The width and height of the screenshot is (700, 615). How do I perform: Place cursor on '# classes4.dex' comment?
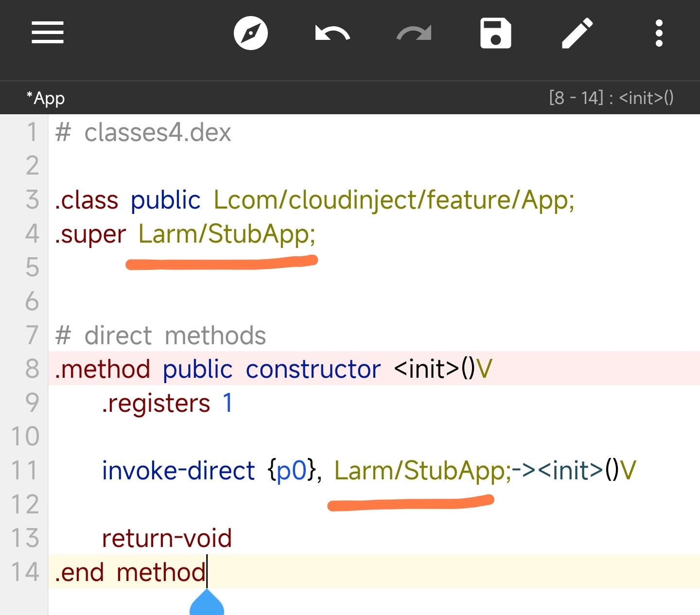click(x=143, y=132)
